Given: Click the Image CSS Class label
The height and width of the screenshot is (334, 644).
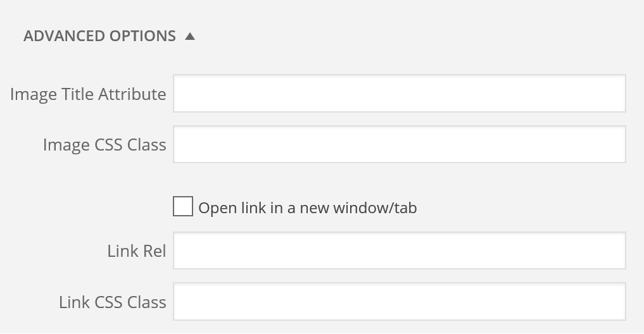Looking at the screenshot, I should (104, 144).
